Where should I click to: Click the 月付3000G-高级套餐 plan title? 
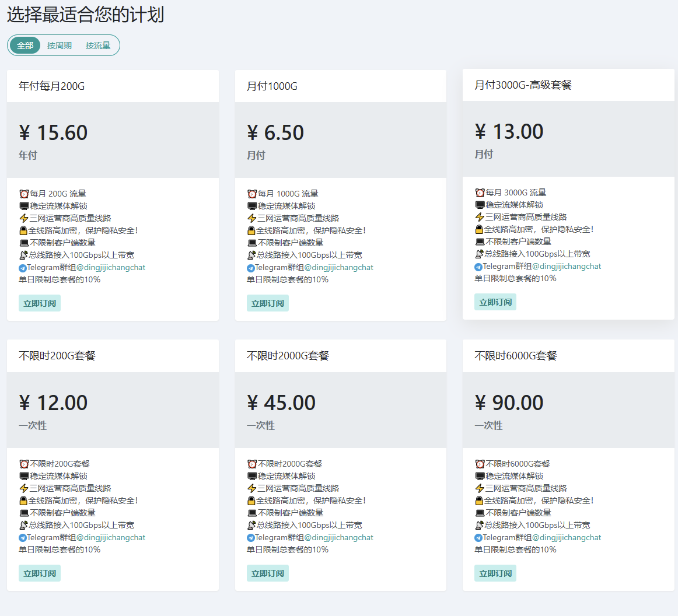[523, 85]
